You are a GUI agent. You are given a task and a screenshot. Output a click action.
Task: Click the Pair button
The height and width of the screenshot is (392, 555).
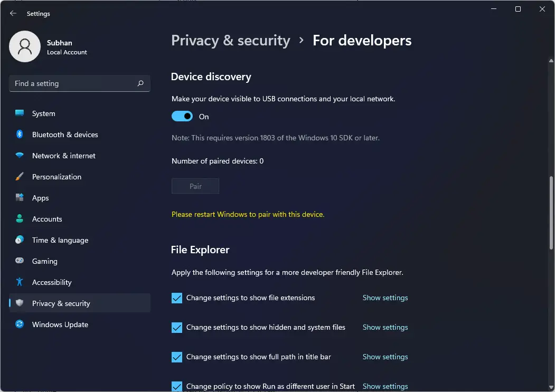point(195,186)
